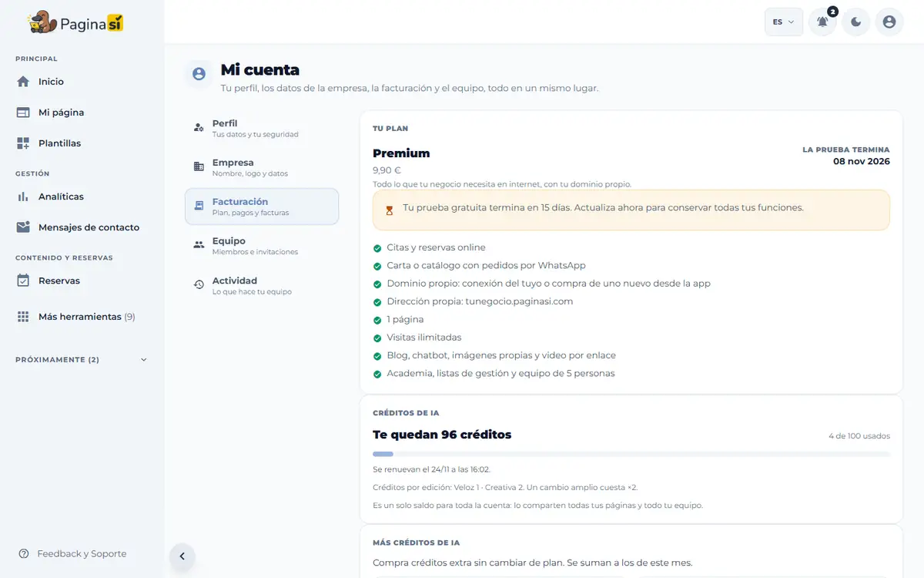The image size is (924, 578).
Task: Go to Inicio in the sidebar
Action: (82, 82)
